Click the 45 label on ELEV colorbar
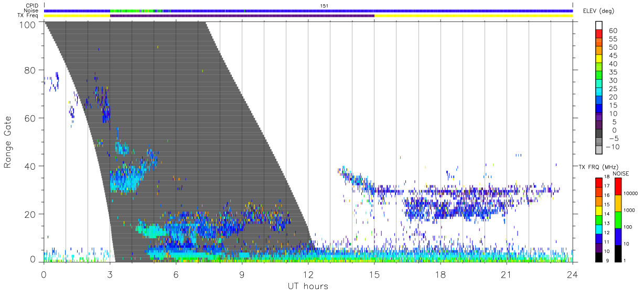 (x=613, y=56)
